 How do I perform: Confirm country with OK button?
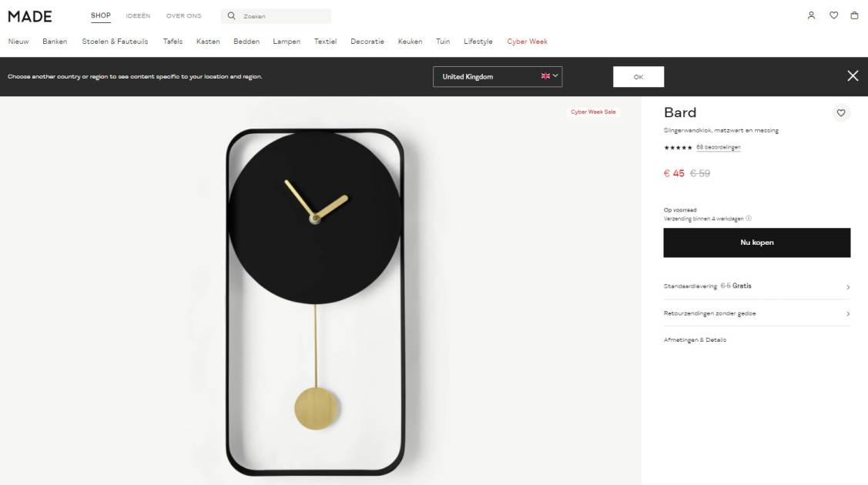point(638,77)
